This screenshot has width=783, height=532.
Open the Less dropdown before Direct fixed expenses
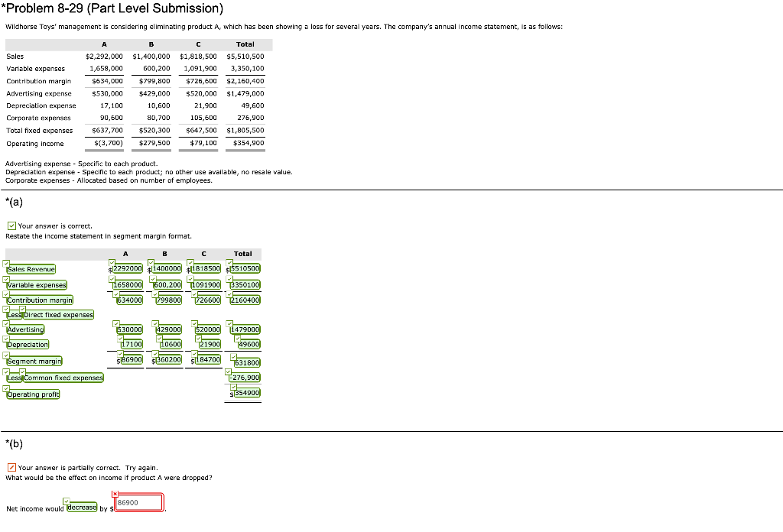[x=14, y=314]
